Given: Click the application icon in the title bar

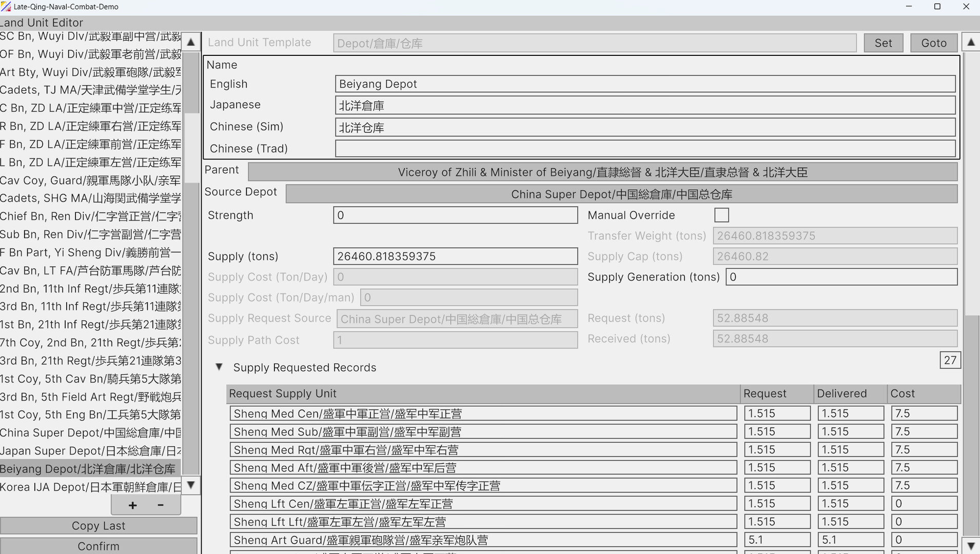Looking at the screenshot, I should 6,6.
